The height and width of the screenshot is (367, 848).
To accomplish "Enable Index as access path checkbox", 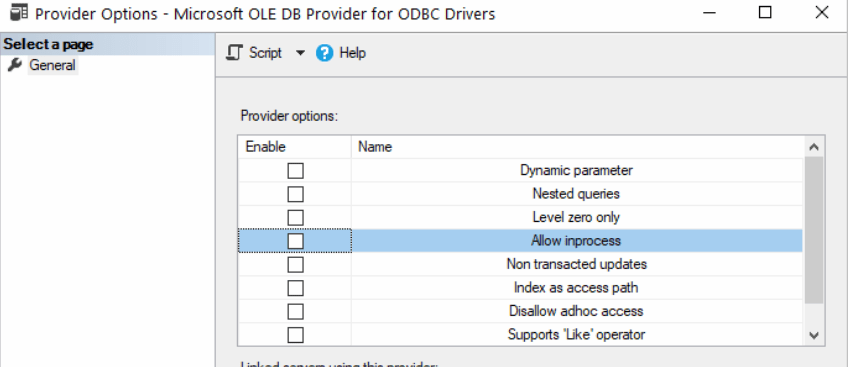I will tap(295, 288).
